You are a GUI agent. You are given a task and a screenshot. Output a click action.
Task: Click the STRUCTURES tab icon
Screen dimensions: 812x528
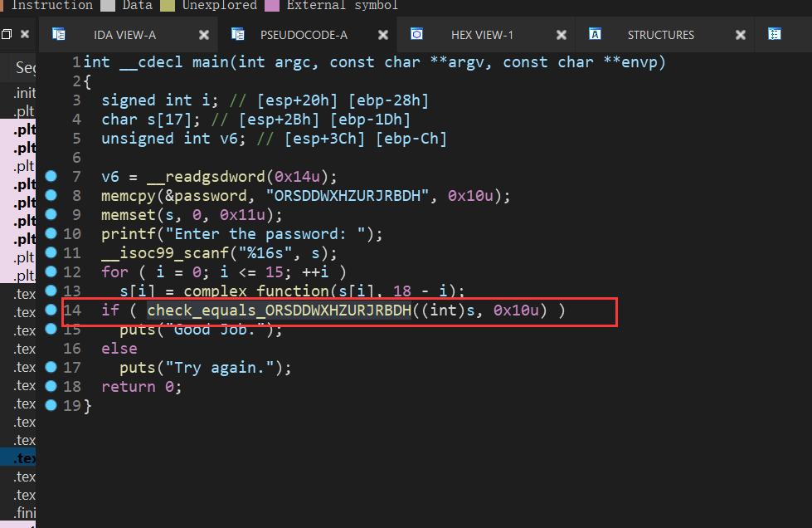pyautogui.click(x=595, y=34)
